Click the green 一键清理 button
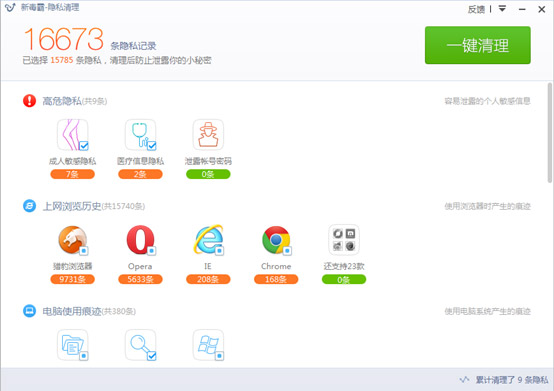 click(478, 45)
